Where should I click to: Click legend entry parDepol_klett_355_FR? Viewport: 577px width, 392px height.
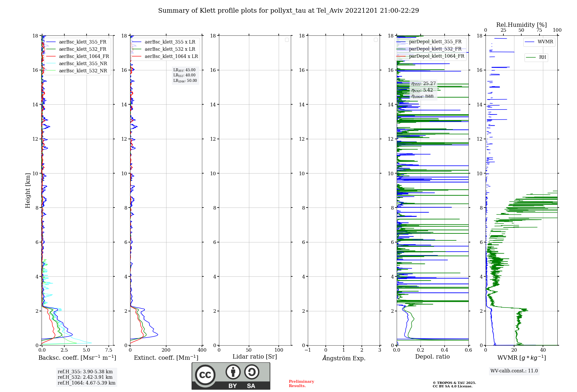pos(430,42)
